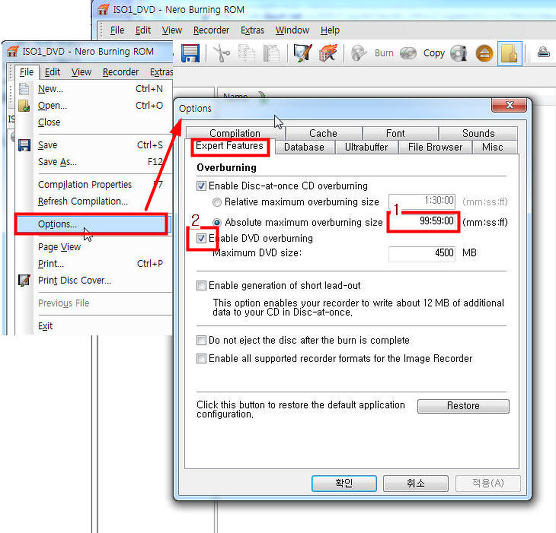This screenshot has width=556, height=533.
Task: Open the File menu in front window
Action: [27, 72]
